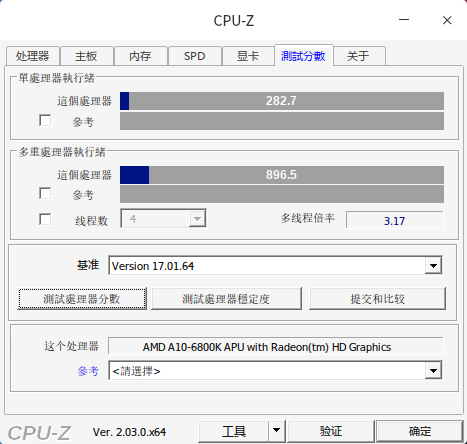The image size is (467, 444).
Task: Click the Ver. 2.03.0.x64 text
Action: coord(129,432)
